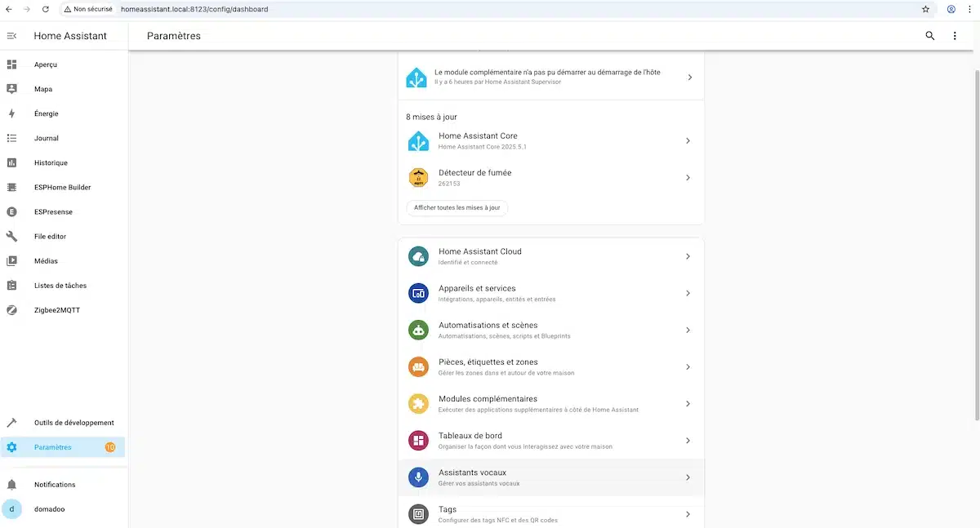Click Afficher toutes les mises à jour
This screenshot has height=528, width=980.
[x=457, y=207]
